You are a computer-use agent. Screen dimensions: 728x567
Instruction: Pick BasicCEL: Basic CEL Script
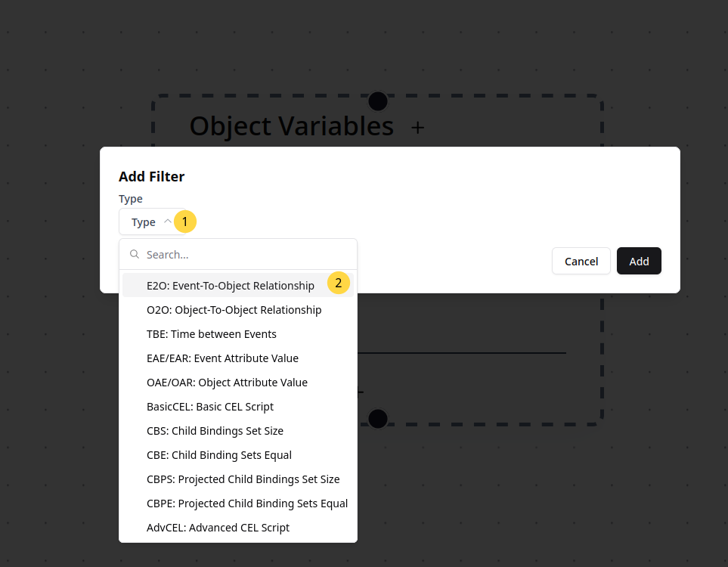click(x=237, y=406)
